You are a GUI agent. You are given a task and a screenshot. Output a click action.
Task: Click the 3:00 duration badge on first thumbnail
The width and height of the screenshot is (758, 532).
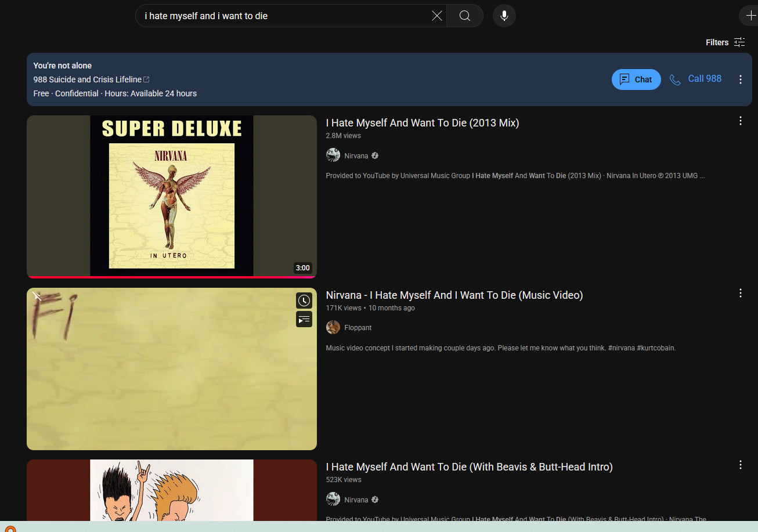pyautogui.click(x=303, y=268)
